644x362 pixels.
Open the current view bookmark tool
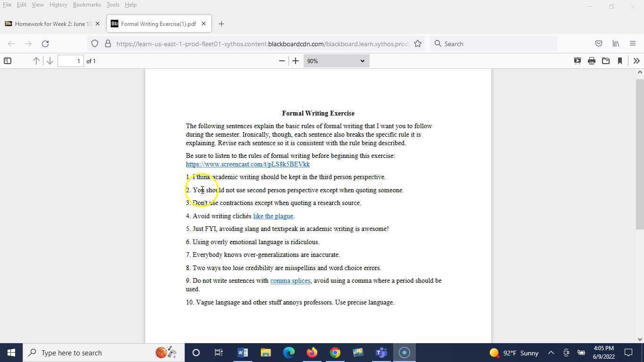619,61
